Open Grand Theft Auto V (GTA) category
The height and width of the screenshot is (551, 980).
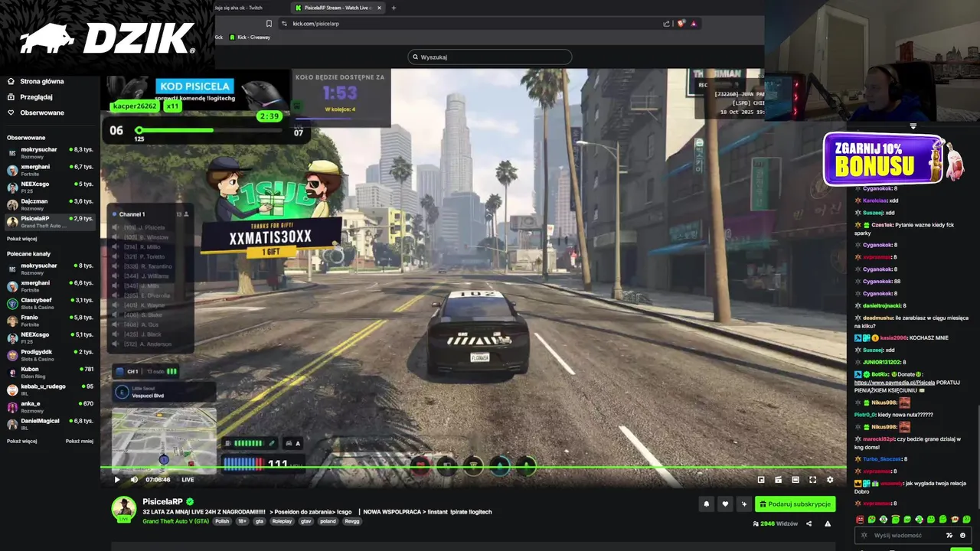pos(175,521)
